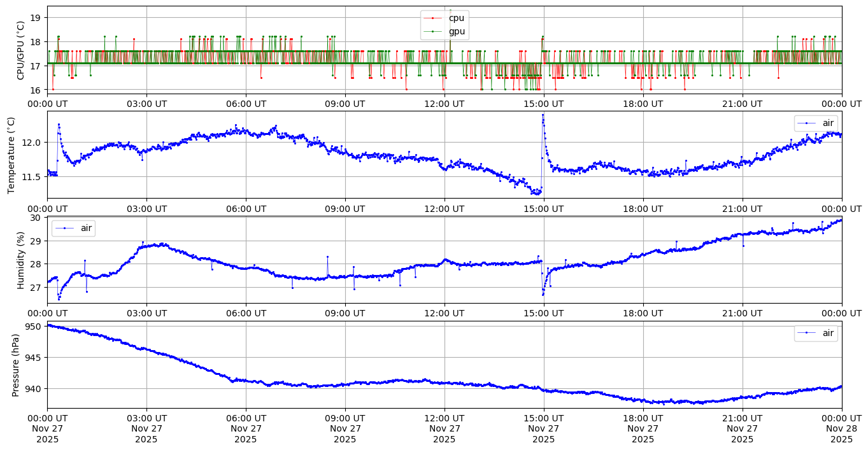This screenshot has height=450, width=868.
Task: Click the Humidity (%) y-axis label
Action: coord(20,260)
